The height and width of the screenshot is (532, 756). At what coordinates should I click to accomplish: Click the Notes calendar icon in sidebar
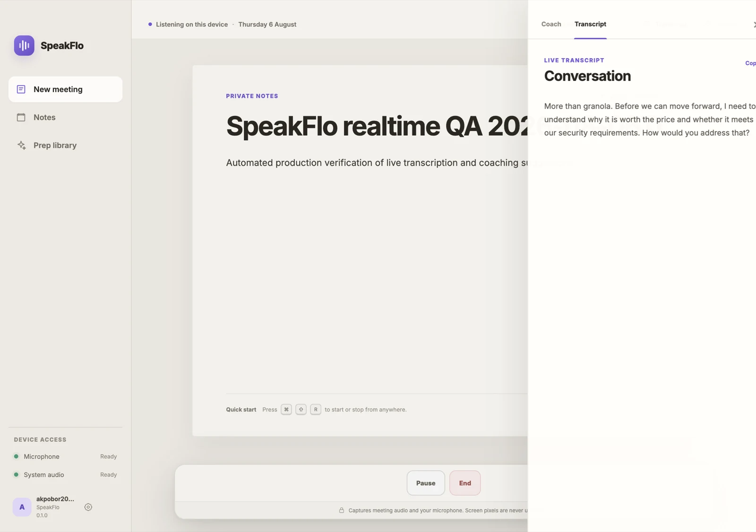pyautogui.click(x=21, y=117)
